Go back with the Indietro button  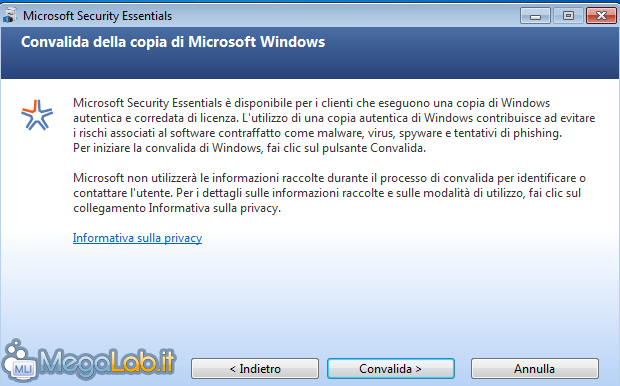(255, 369)
